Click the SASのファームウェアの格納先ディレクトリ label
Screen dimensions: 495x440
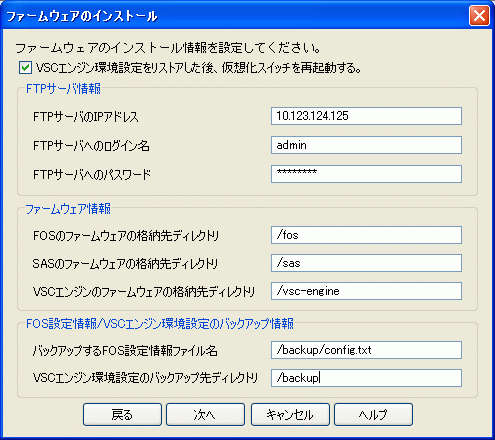(125, 264)
